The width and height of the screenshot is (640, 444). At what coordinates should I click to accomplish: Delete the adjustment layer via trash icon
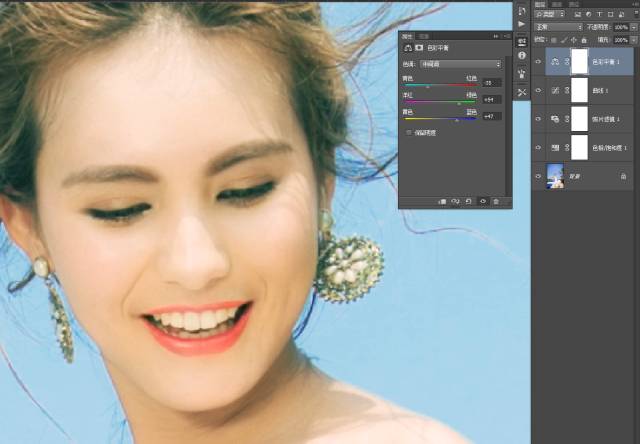tap(496, 202)
